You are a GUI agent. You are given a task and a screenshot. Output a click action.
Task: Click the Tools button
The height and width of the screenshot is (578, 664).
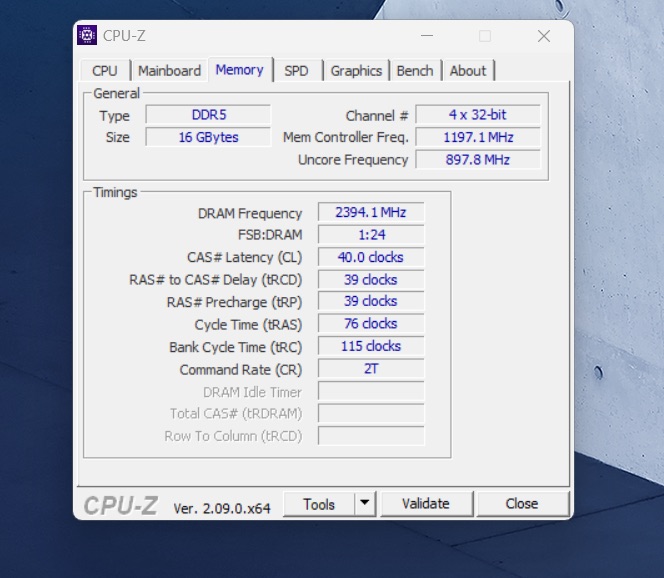point(319,504)
